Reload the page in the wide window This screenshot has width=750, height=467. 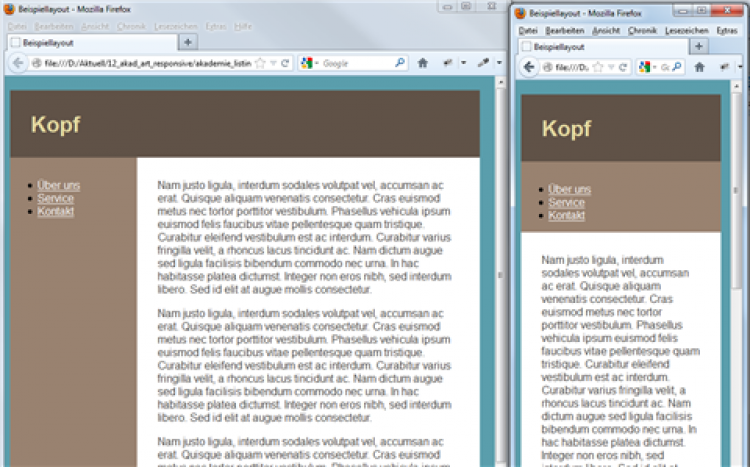pos(285,63)
